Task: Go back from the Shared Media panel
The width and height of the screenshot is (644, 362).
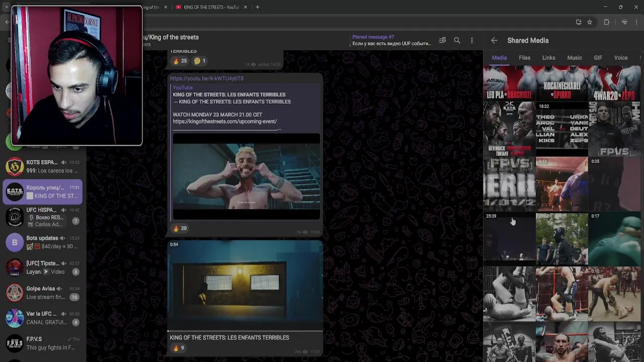Action: 494,40
